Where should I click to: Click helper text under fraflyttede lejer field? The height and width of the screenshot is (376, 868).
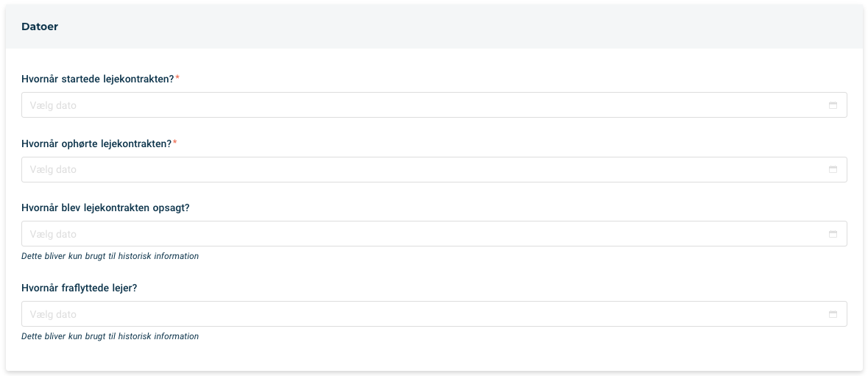110,336
